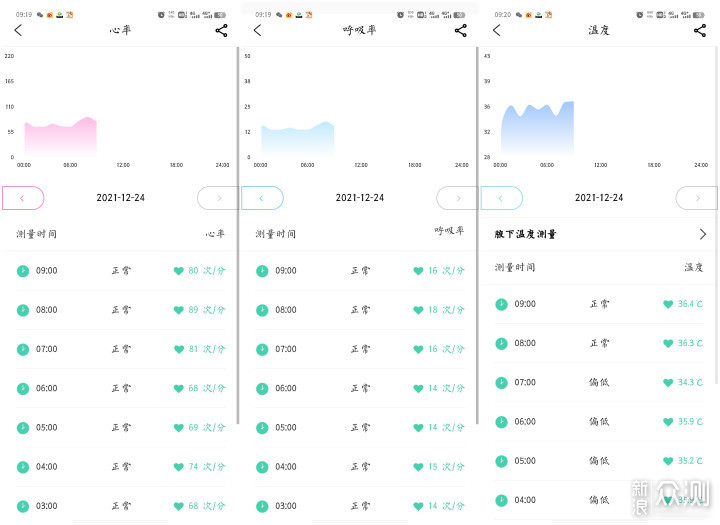The height and width of the screenshot is (525, 720).
Task: Click the pink heart rate chart area
Action: (x=61, y=136)
